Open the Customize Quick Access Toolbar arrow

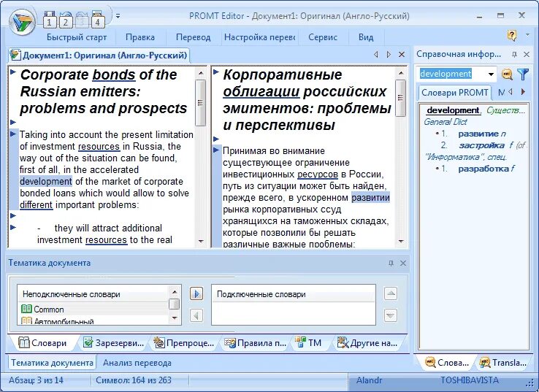tap(118, 16)
